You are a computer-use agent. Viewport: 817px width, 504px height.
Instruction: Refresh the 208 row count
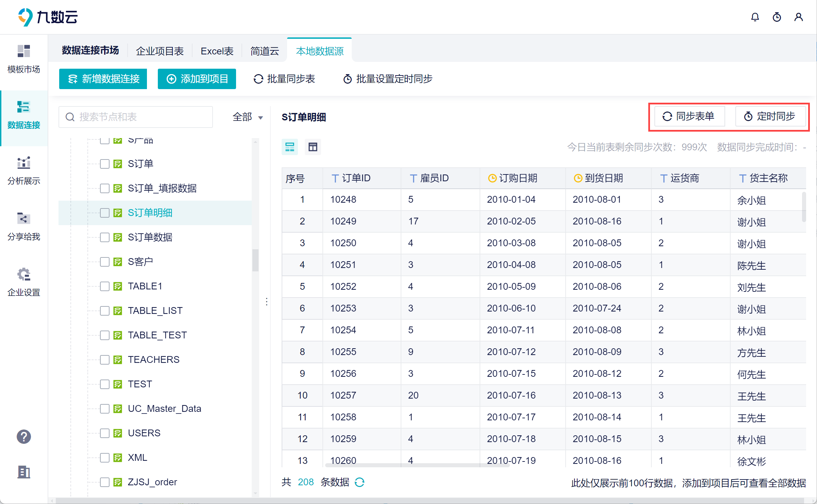[360, 482]
